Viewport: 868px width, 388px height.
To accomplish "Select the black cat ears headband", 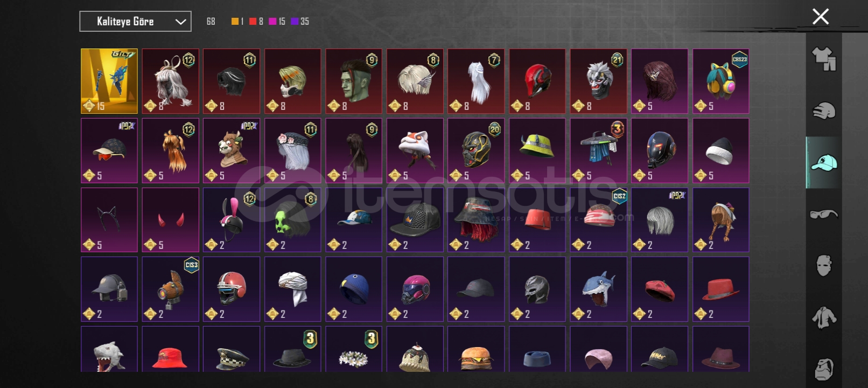I will tap(109, 220).
